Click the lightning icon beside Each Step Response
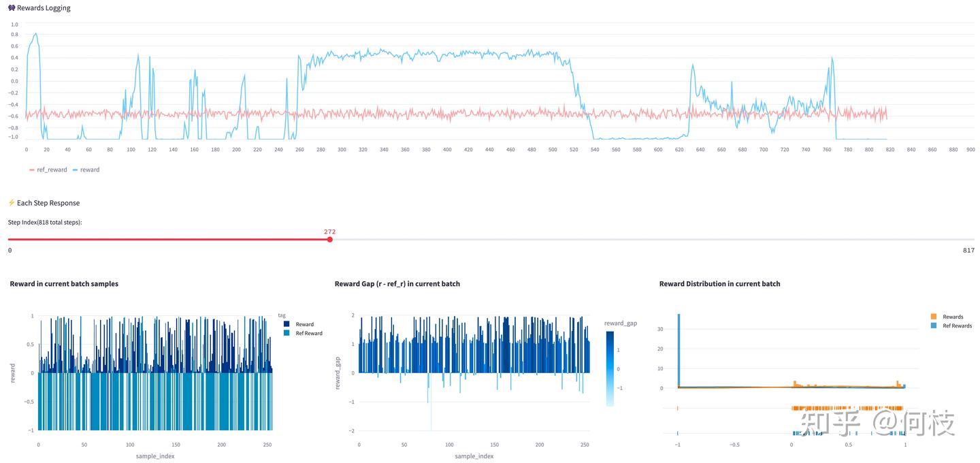The image size is (980, 463). tap(12, 203)
